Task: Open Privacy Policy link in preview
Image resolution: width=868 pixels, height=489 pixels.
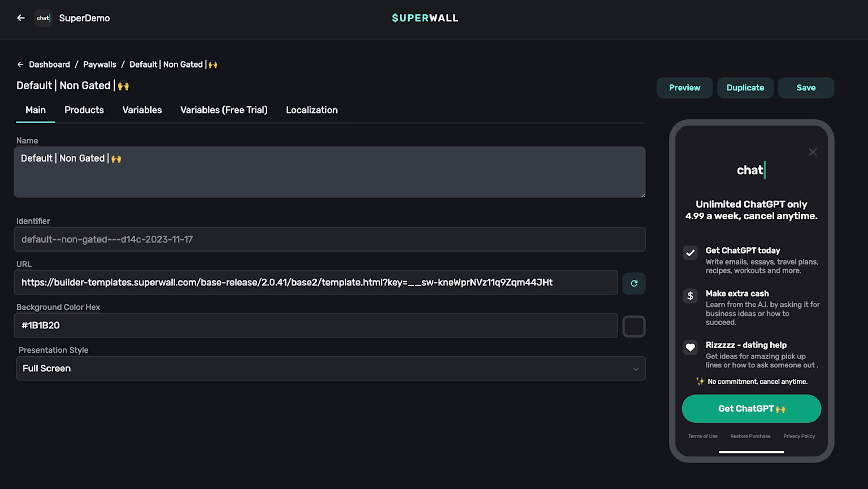Action: point(799,436)
